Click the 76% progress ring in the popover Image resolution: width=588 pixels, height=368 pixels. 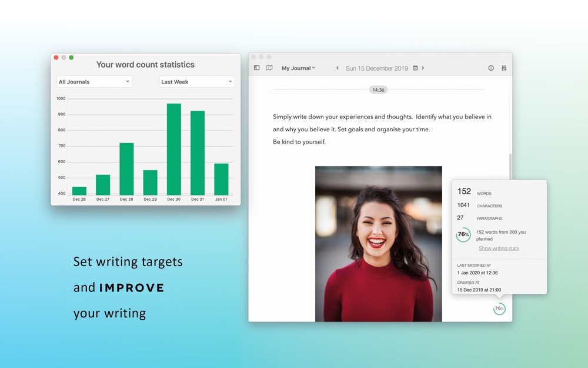463,234
